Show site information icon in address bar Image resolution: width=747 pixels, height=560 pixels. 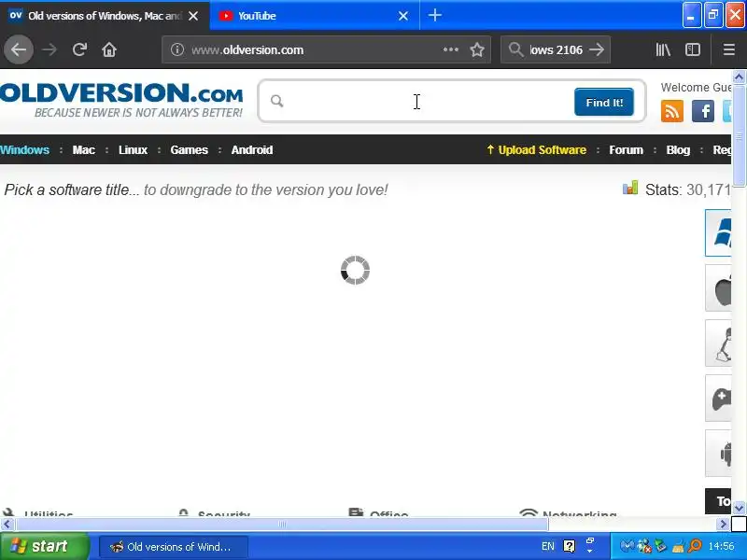[x=177, y=49]
